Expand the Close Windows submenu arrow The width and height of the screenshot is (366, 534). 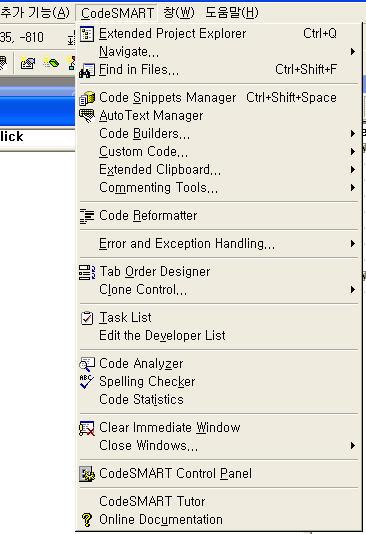353,445
